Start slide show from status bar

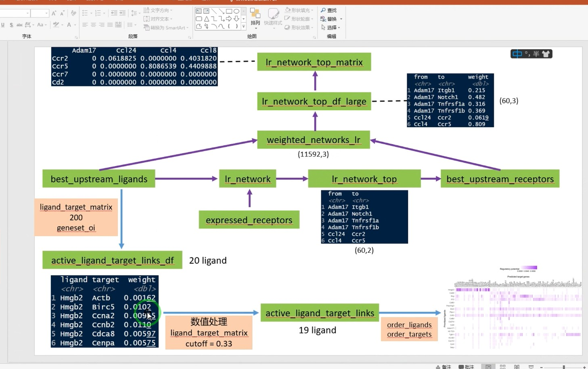[531, 367]
